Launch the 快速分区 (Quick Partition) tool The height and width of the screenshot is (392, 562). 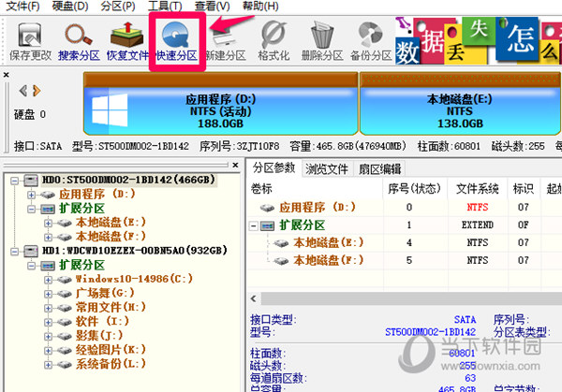coord(176,39)
